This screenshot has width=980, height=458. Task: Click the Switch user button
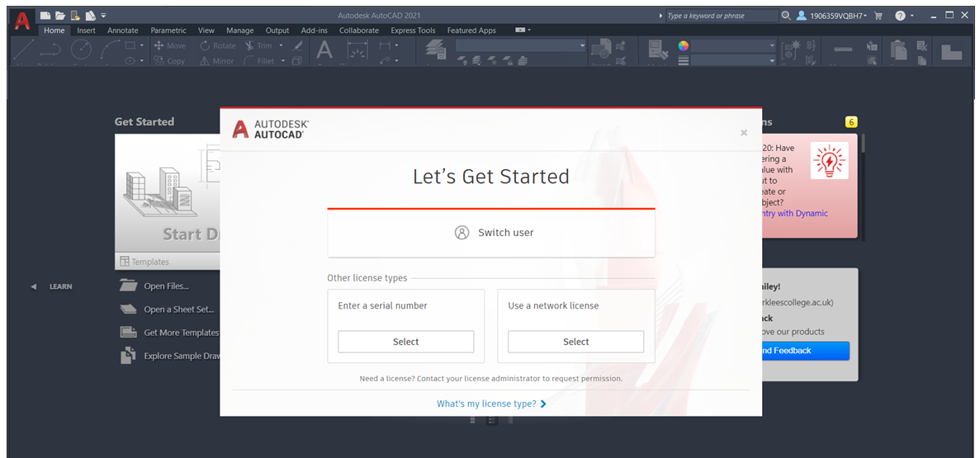coord(491,233)
